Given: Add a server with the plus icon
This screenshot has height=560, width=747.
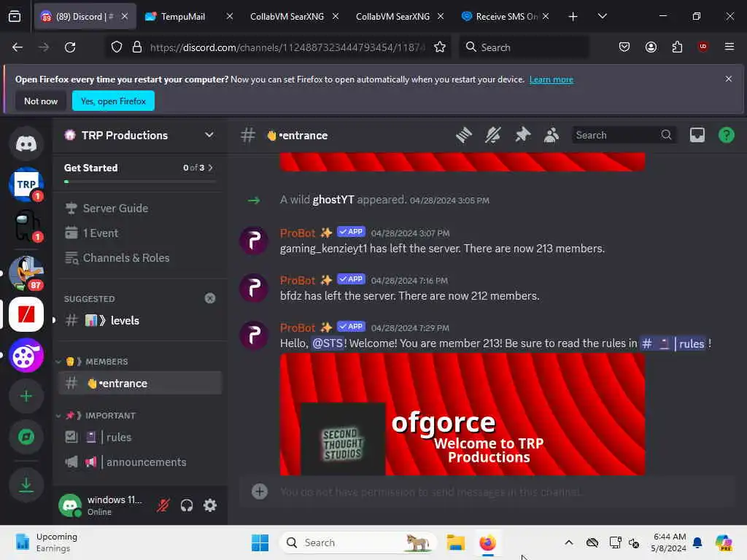Looking at the screenshot, I should tap(26, 396).
